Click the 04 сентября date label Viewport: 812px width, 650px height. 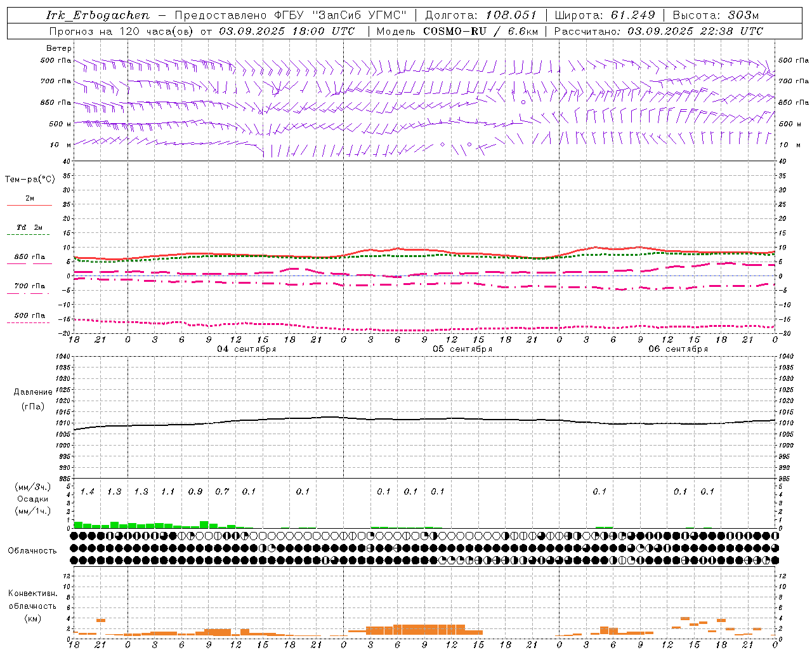click(246, 349)
